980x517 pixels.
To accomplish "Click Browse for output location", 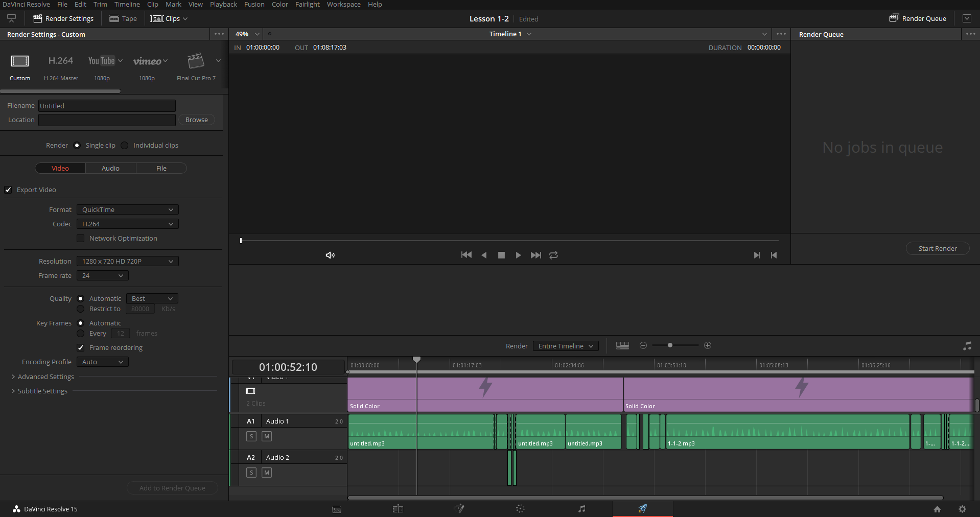I will click(x=197, y=120).
